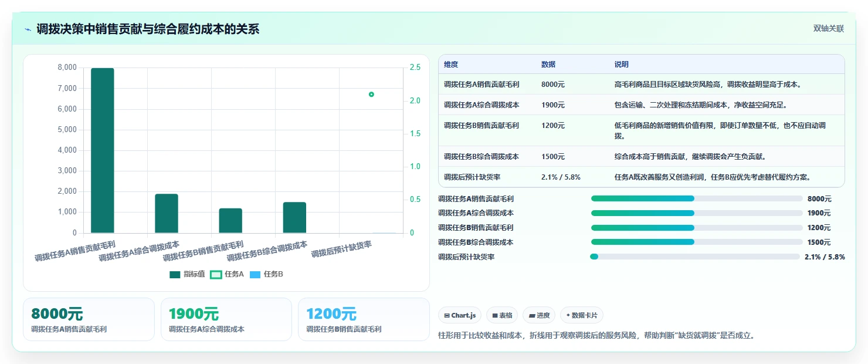Click the panel title 调拨决策中销售贡献

click(x=148, y=29)
